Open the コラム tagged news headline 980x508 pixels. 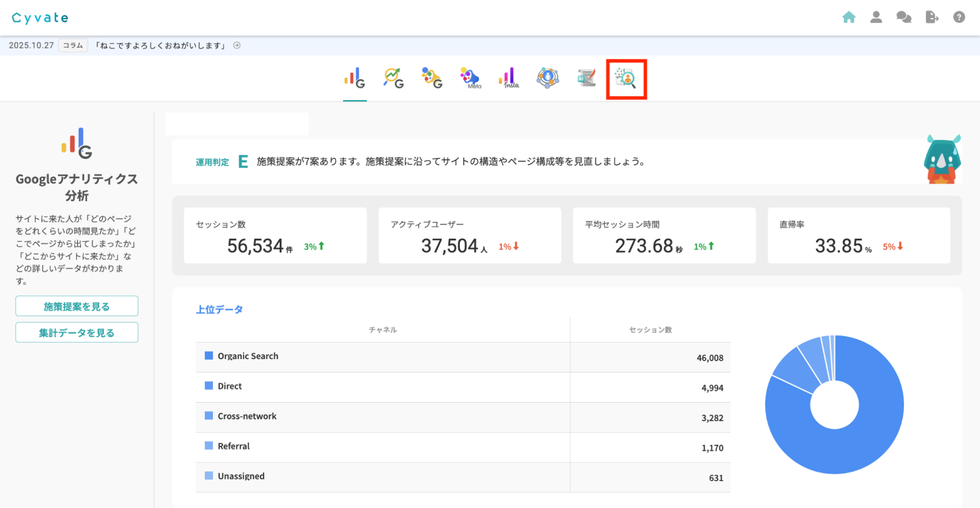160,46
